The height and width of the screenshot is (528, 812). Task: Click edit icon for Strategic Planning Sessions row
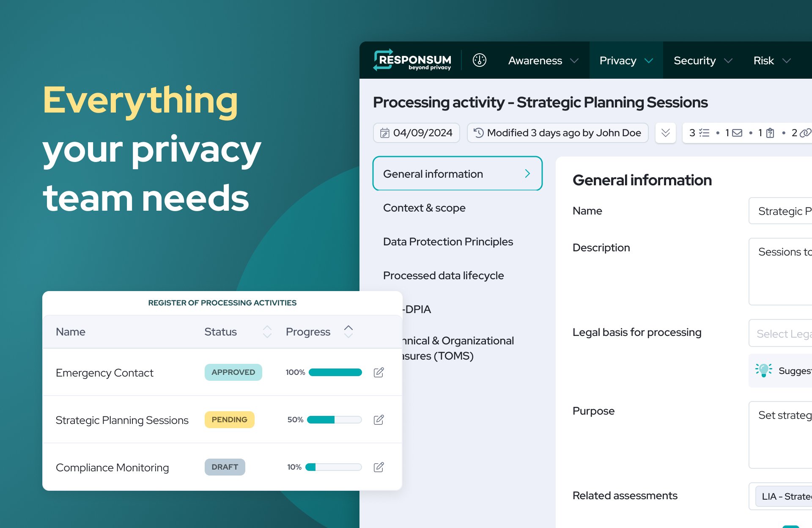[379, 420]
